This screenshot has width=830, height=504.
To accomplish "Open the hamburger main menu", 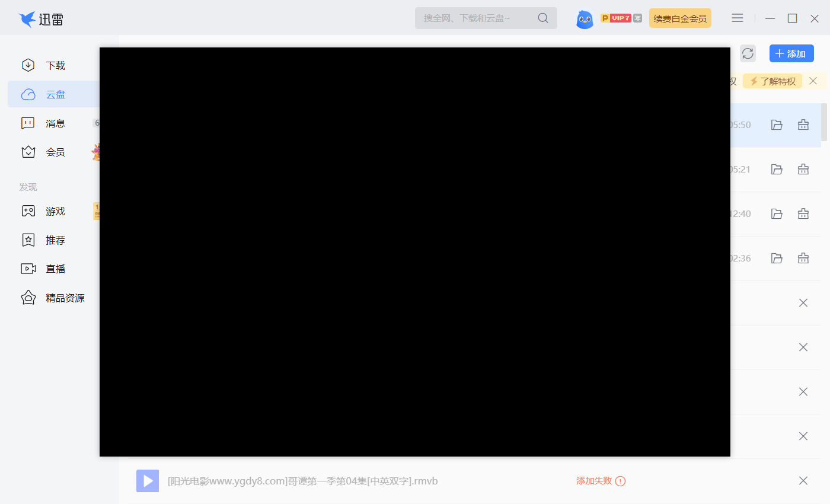I will [737, 18].
